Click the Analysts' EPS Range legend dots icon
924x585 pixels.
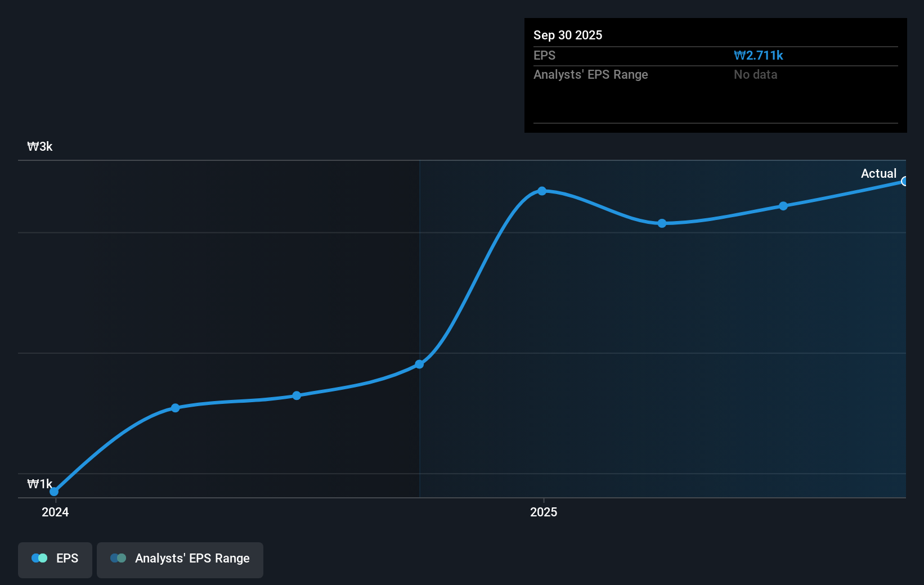click(118, 558)
